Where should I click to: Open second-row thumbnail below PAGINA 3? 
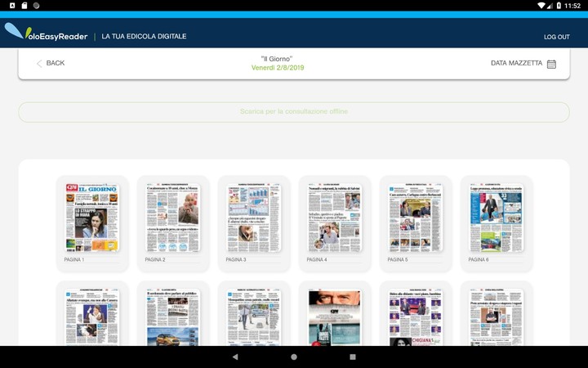[254, 317]
